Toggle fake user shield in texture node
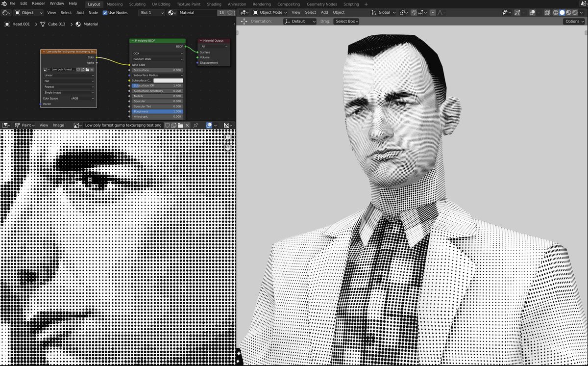Screen dimensions: 588x366 pyautogui.click(x=78, y=70)
